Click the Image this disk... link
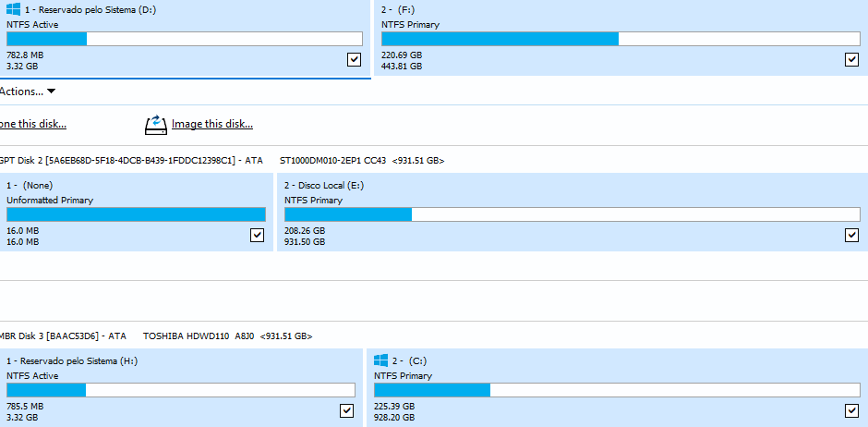This screenshot has height=427, width=868. coord(212,124)
